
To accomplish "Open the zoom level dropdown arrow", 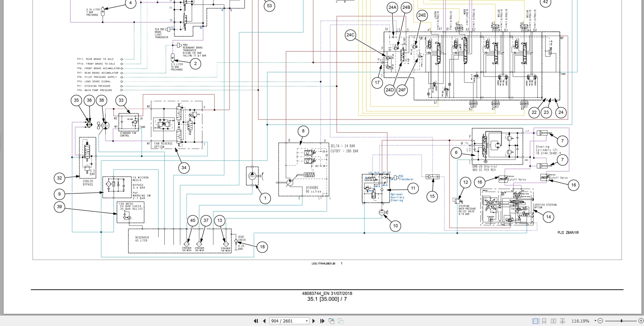I will 595,321.
